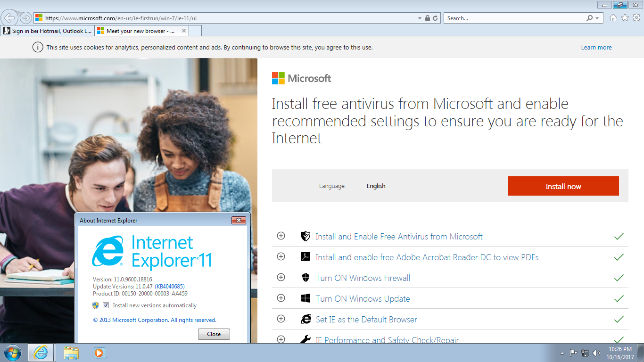Select the English language value
Screen dimensions: 644x362
point(376,186)
